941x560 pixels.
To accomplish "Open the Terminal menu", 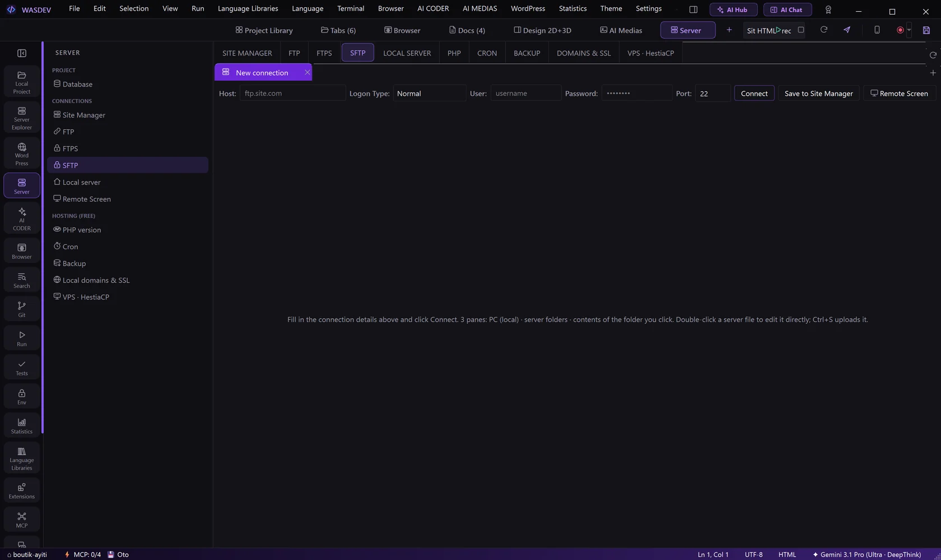I will (x=351, y=8).
